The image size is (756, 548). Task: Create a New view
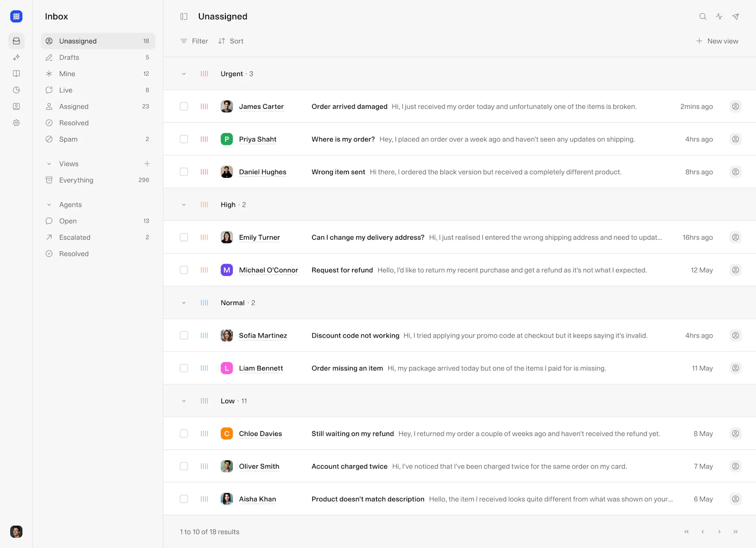click(717, 41)
